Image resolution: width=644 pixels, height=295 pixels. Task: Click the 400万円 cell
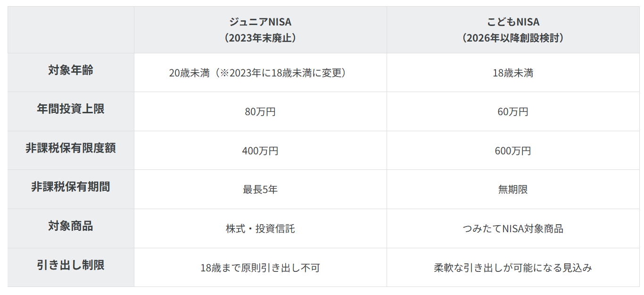point(260,151)
